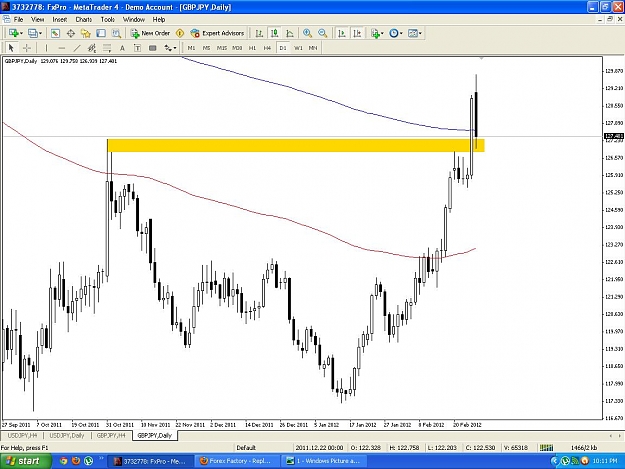Viewport: 625px width, 469px height.
Task: Open Windows Picture viewer taskbar item
Action: [323, 461]
